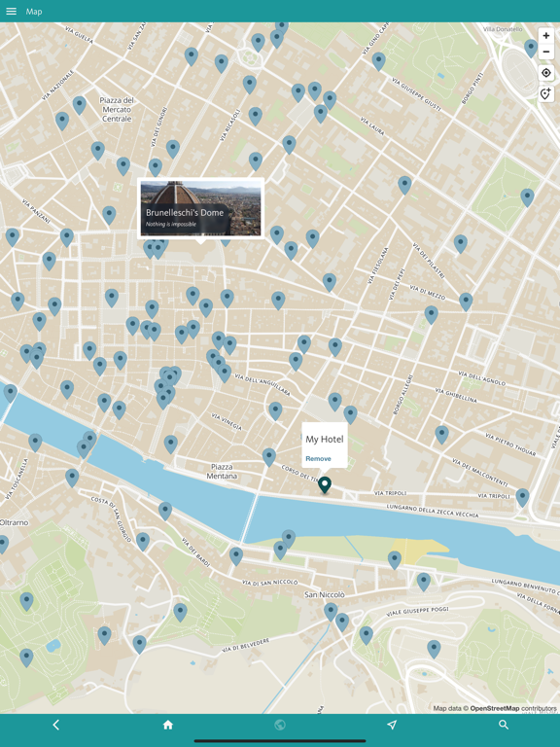Select the pin beside Via dei Ginori

[173, 149]
